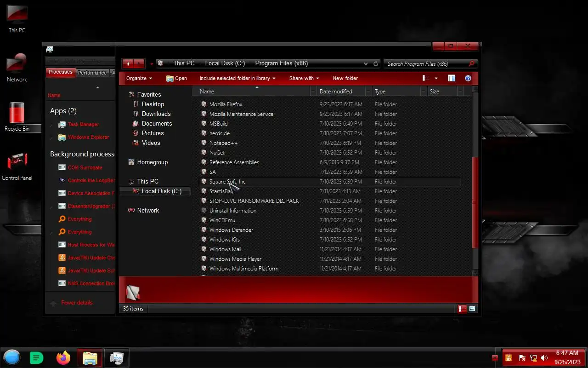Image resolution: width=588 pixels, height=368 pixels.
Task: Select Windows Explorer process in Task Manager
Action: click(88, 137)
